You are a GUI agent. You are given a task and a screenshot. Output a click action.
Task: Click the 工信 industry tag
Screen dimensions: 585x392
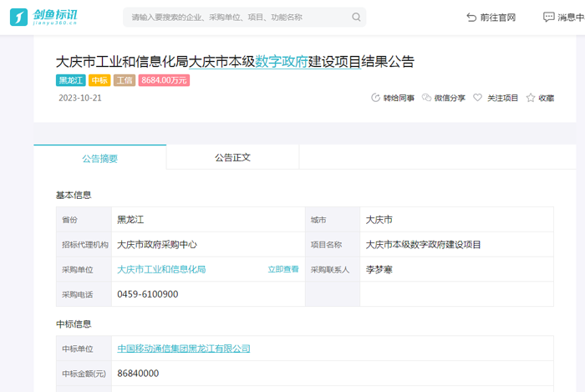point(125,80)
